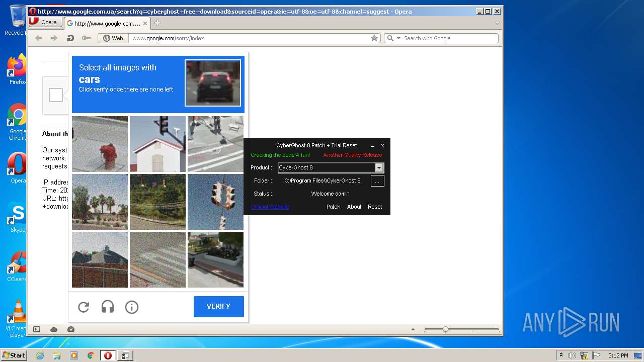The height and width of the screenshot is (362, 644).
Task: Open the Recycle Bin desktop icon
Action: (x=17, y=20)
